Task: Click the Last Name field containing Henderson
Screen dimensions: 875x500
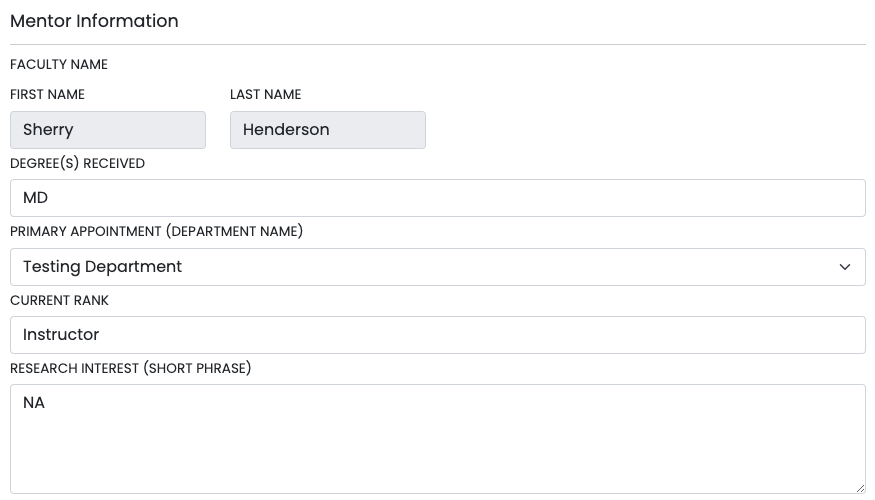Action: 328,130
